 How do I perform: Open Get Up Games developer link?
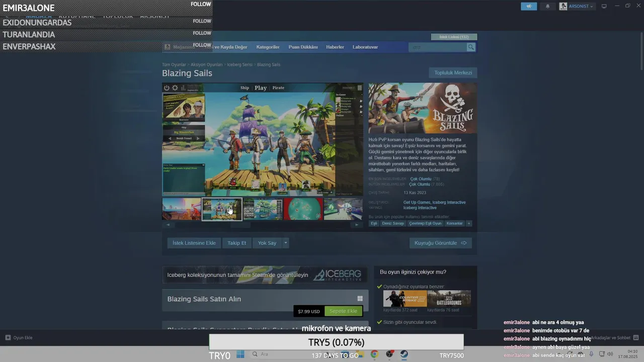tap(417, 203)
